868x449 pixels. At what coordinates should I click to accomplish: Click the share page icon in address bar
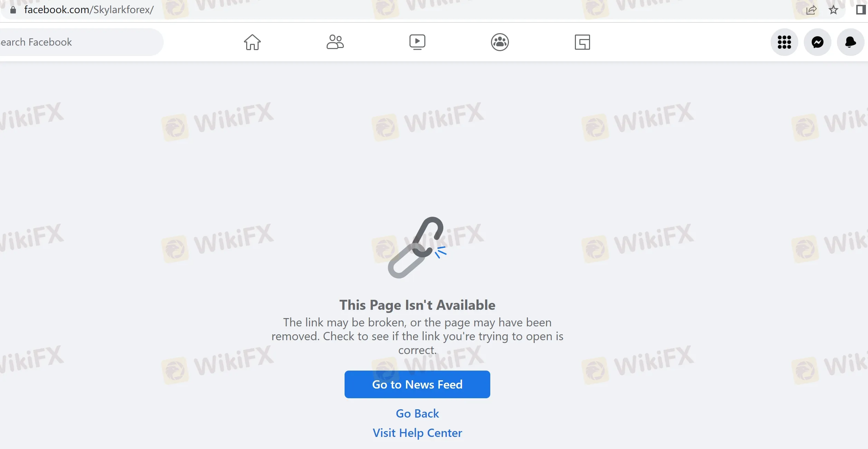click(x=811, y=10)
